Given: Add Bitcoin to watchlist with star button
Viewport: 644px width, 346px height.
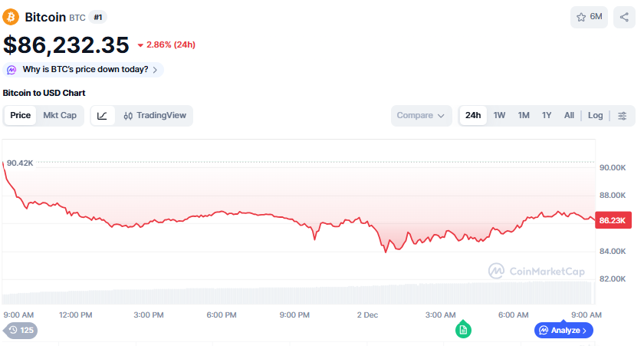Looking at the screenshot, I should click(x=589, y=17).
